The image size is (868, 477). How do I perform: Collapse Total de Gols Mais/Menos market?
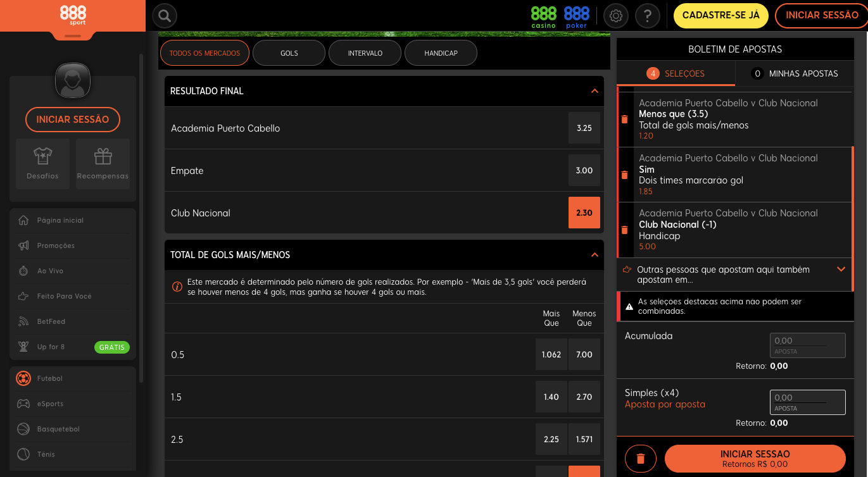click(594, 255)
